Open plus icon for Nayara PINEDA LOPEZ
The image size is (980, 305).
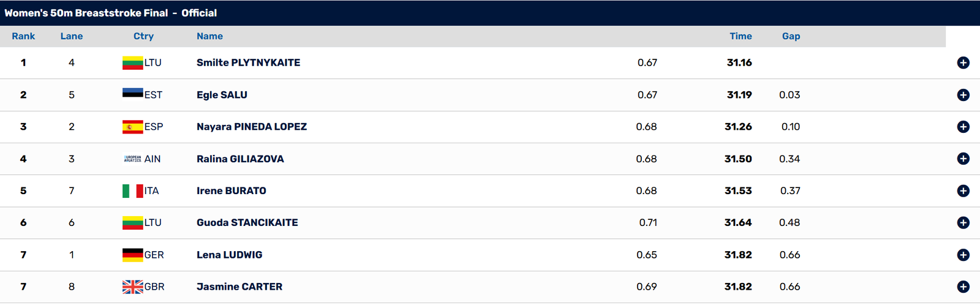click(x=963, y=127)
